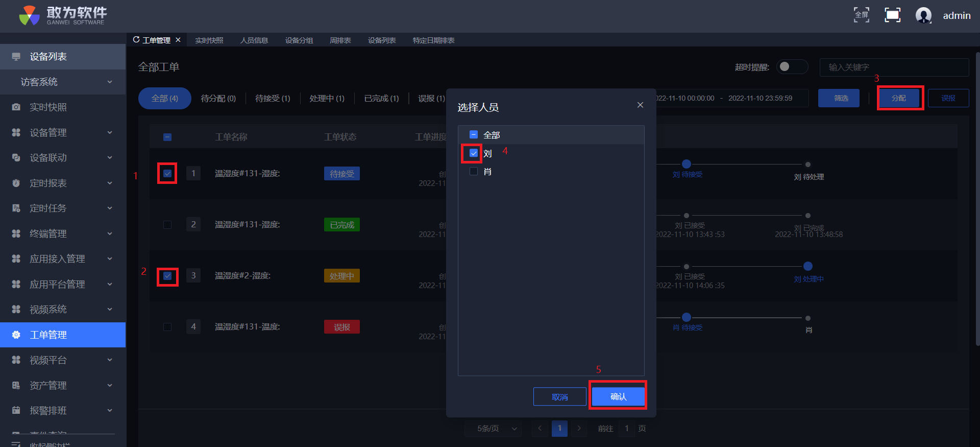
Task: Switch to the 特定日期排表 tab
Action: point(433,40)
